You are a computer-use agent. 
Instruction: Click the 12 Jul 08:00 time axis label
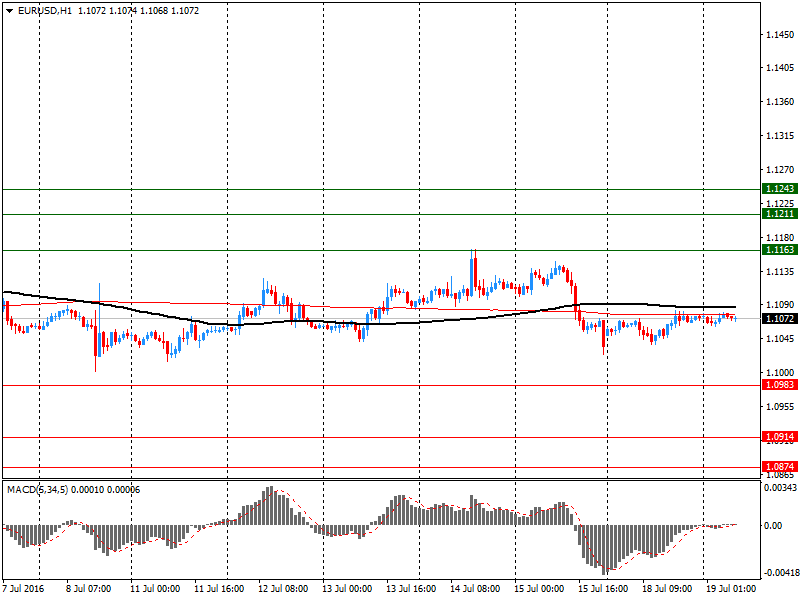point(283,589)
